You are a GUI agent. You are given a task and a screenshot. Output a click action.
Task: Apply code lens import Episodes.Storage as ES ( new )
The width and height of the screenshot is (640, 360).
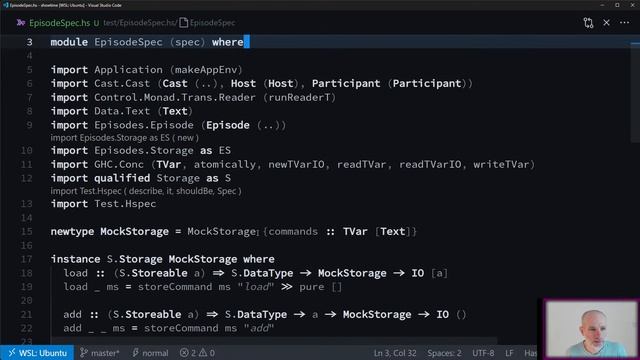[x=124, y=138]
